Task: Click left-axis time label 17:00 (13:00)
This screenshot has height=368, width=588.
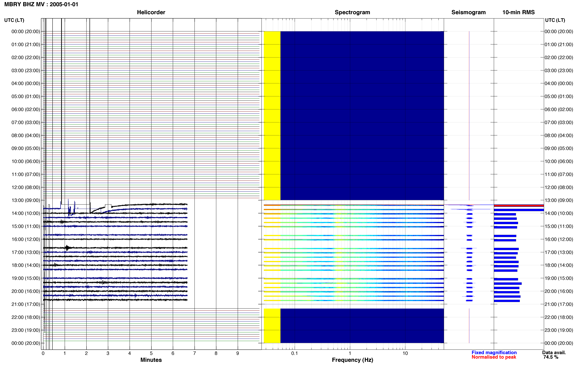Action: click(26, 252)
